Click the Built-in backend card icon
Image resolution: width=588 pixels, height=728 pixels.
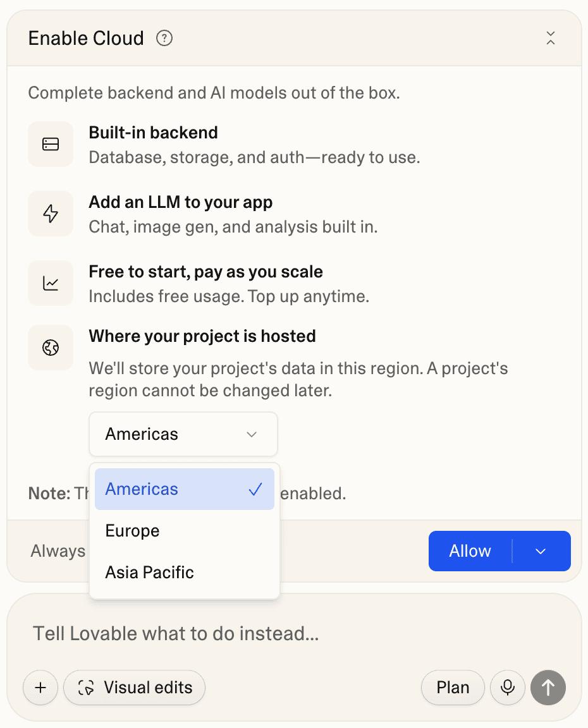pos(50,144)
